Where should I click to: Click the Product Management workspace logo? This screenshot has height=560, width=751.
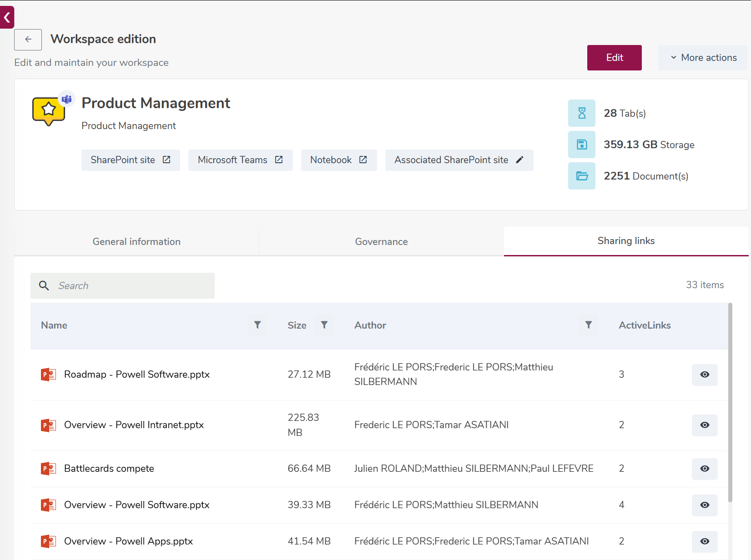click(x=49, y=111)
